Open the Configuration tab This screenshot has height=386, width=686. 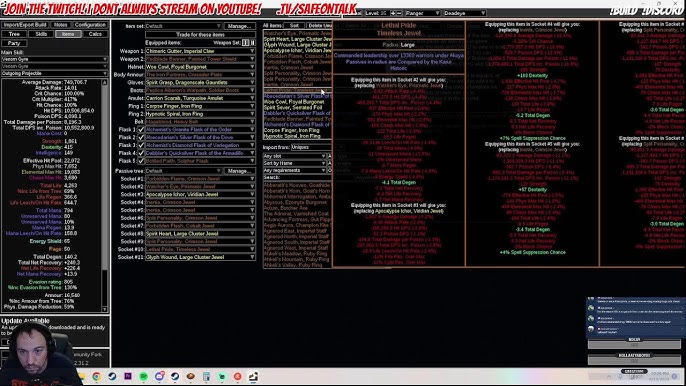point(90,25)
